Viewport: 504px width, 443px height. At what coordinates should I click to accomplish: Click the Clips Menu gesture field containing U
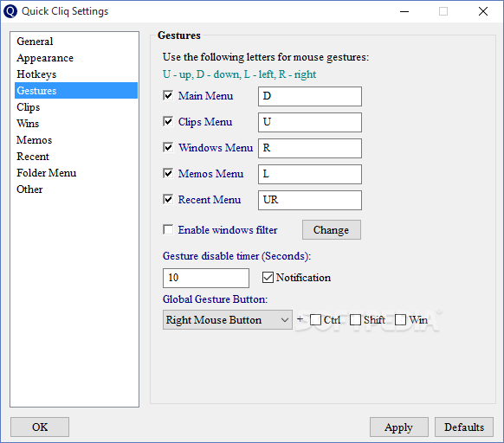[310, 122]
